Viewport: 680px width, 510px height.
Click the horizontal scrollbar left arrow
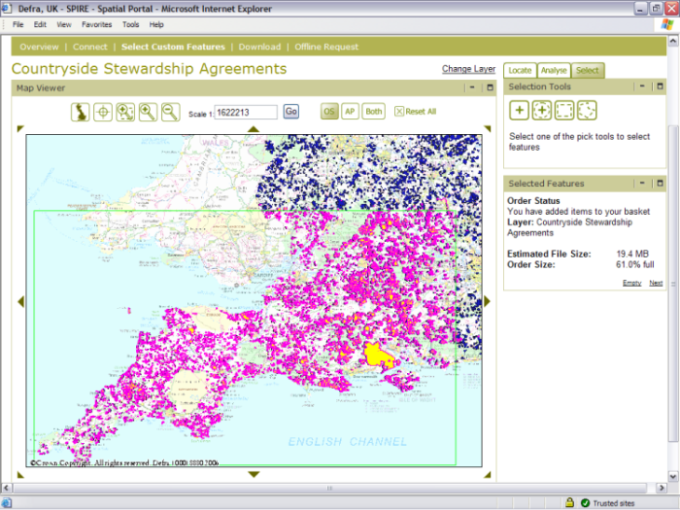click(x=6, y=488)
